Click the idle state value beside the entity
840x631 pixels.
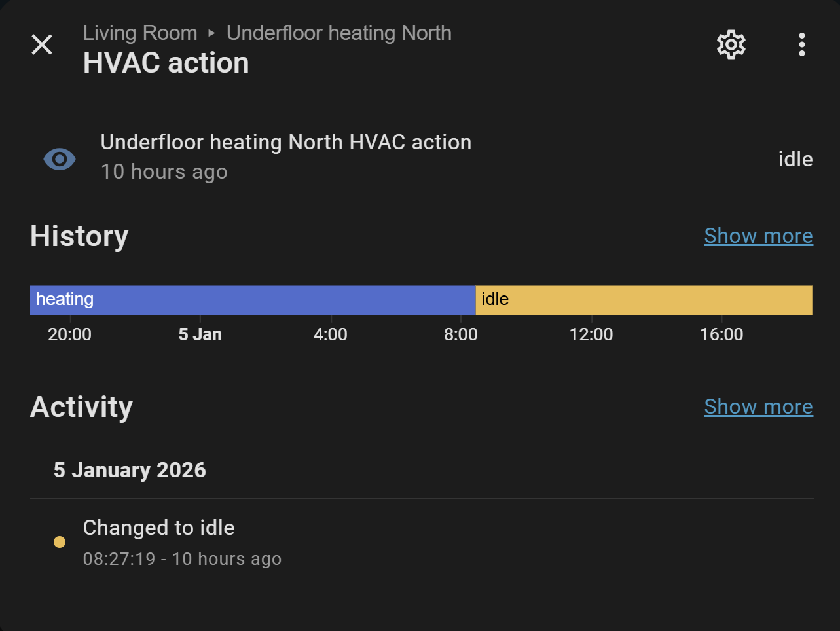coord(795,159)
